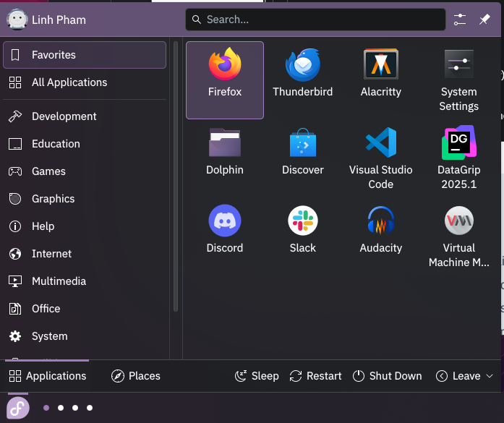The height and width of the screenshot is (423, 504).
Task: Open Internet category
Action: click(85, 254)
